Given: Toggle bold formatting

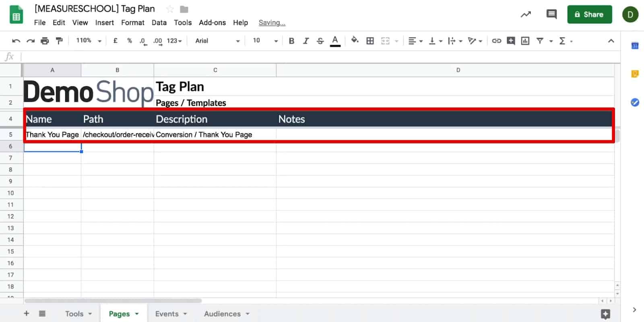Looking at the screenshot, I should tap(291, 41).
